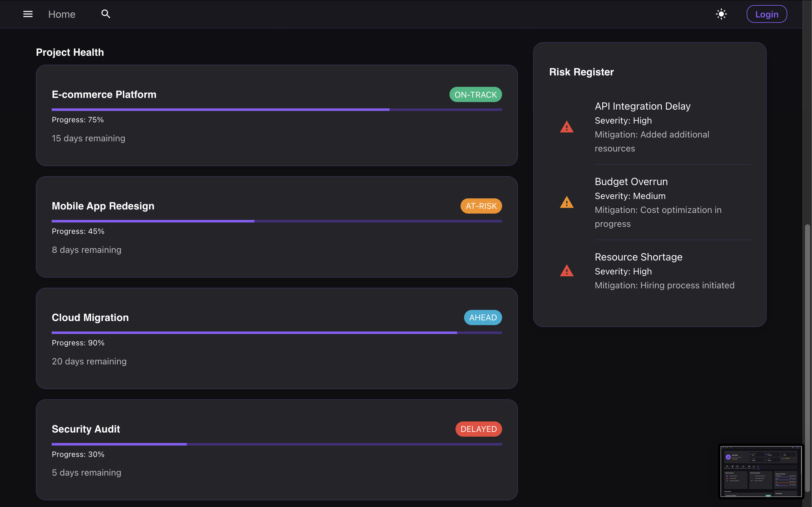Click Resource Shortage red warning icon

point(566,271)
